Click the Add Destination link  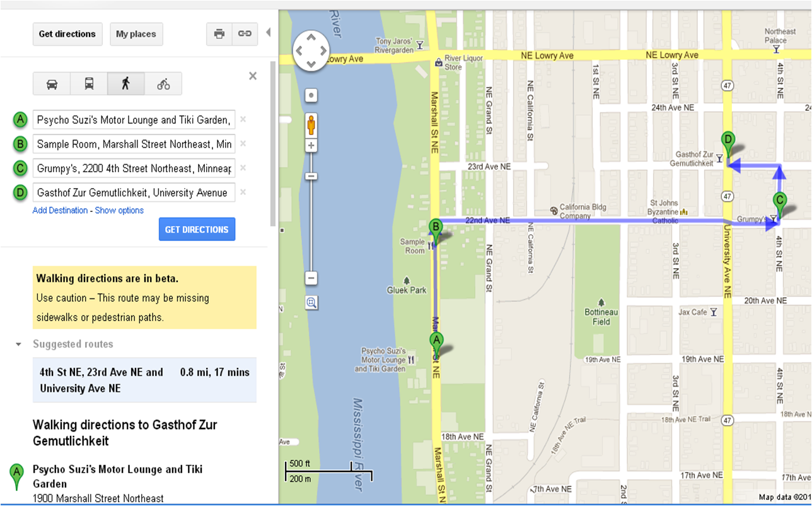tap(60, 211)
